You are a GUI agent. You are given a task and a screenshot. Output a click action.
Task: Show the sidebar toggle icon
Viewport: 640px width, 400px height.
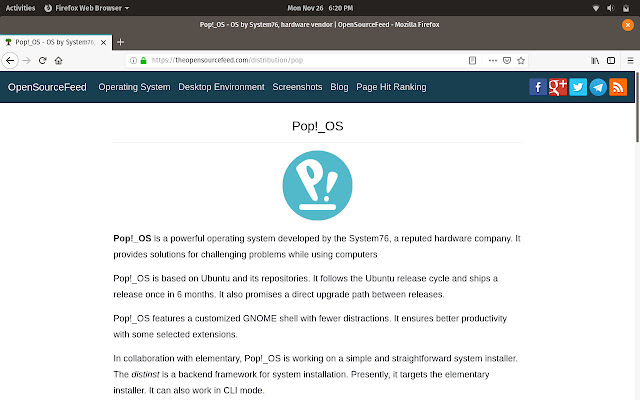pyautogui.click(x=611, y=60)
